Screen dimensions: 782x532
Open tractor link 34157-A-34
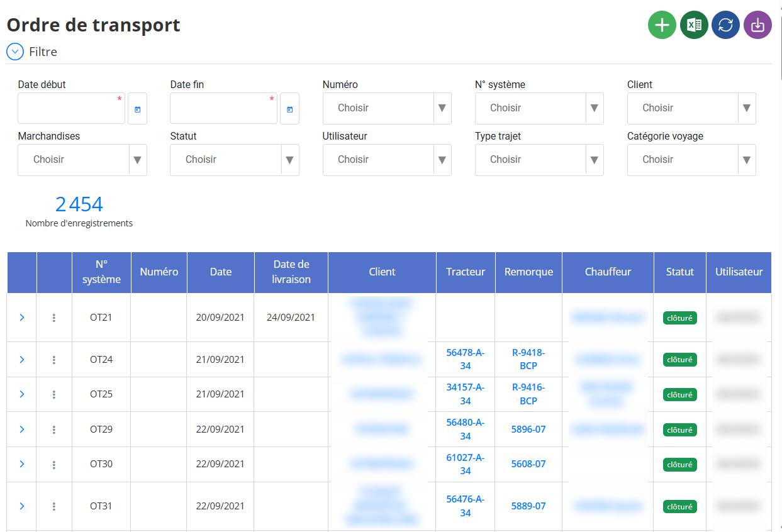pyautogui.click(x=466, y=394)
